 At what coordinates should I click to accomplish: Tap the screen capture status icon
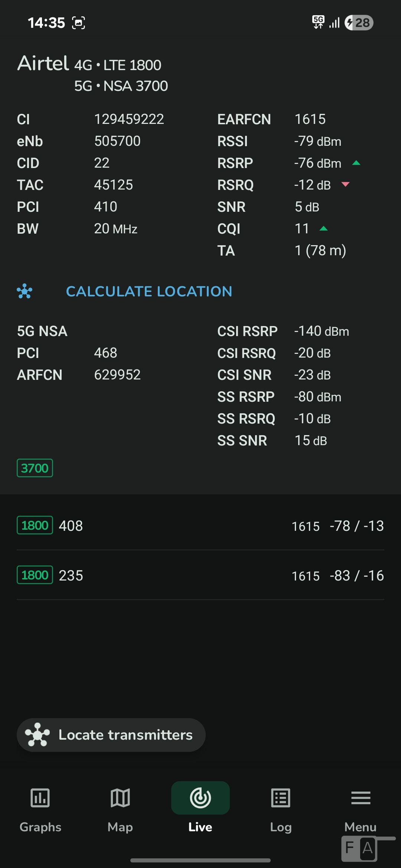tap(78, 23)
